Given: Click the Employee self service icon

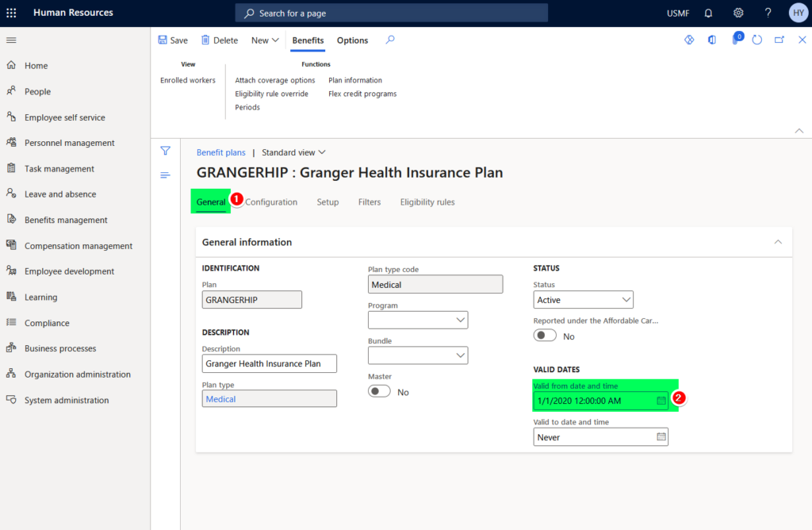Looking at the screenshot, I should pos(11,117).
